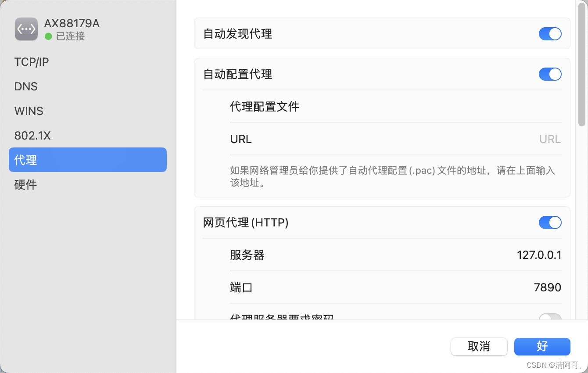Click the 已连接 status text
The width and height of the screenshot is (588, 373).
pyautogui.click(x=71, y=36)
